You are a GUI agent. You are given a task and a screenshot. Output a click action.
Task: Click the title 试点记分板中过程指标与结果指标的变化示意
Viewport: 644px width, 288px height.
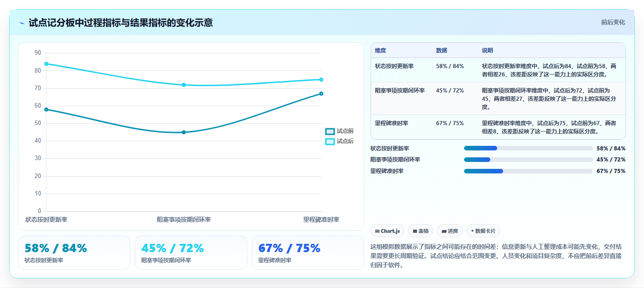pyautogui.click(x=121, y=23)
